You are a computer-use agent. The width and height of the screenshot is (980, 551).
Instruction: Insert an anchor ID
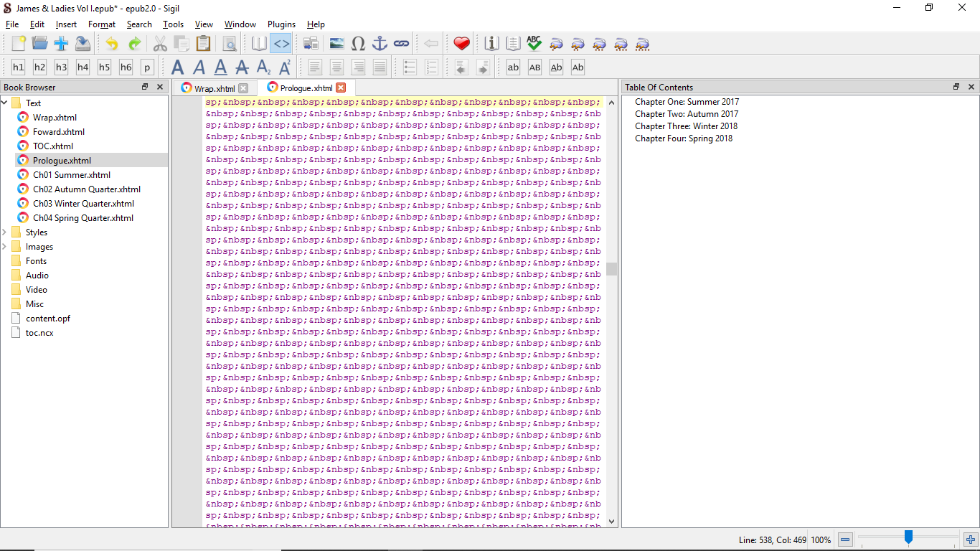tap(380, 44)
